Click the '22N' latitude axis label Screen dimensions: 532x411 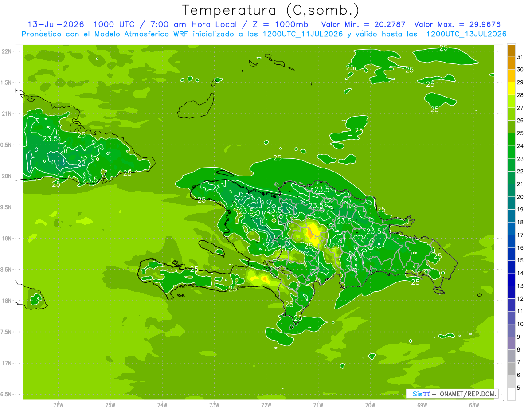[7, 51]
